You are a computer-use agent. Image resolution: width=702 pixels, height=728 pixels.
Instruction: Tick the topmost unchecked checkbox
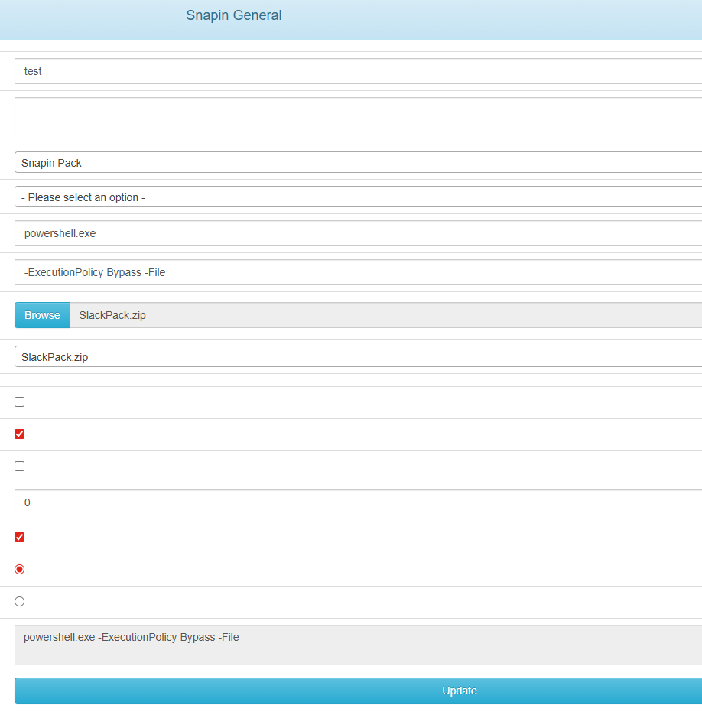tap(20, 402)
